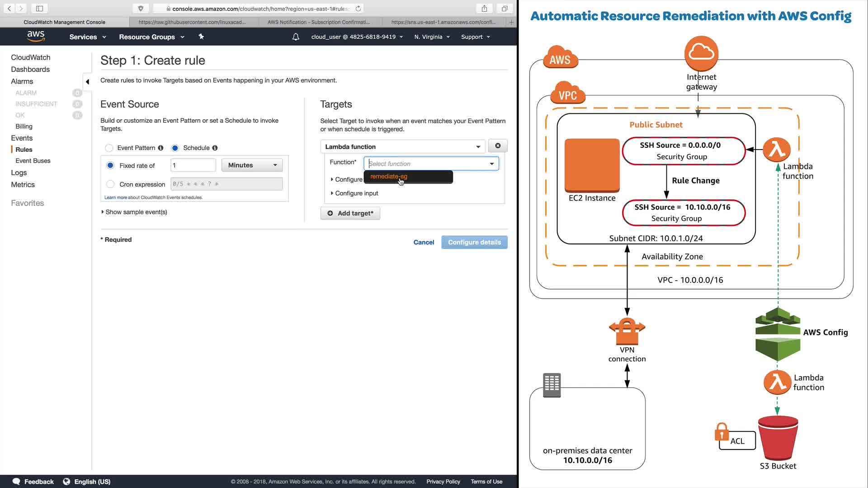Image resolution: width=868 pixels, height=488 pixels.
Task: Click the pin shortcuts icon
Action: pyautogui.click(x=201, y=37)
